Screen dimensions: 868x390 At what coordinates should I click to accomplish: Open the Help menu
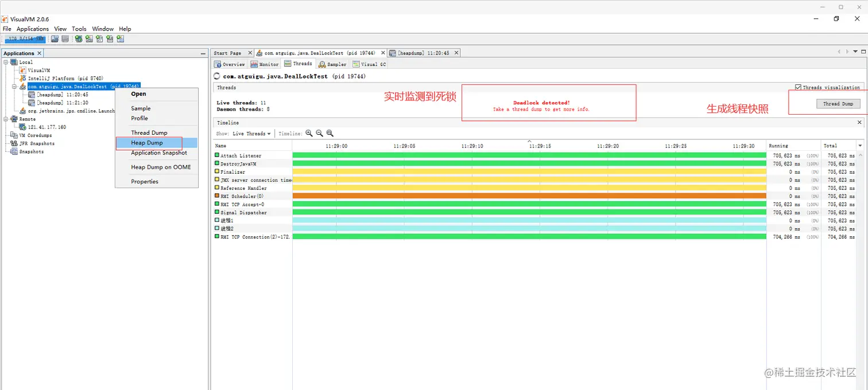[125, 29]
